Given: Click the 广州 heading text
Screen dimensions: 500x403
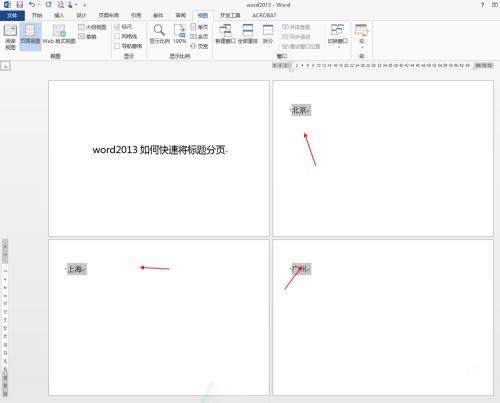Looking at the screenshot, I should click(x=300, y=269).
